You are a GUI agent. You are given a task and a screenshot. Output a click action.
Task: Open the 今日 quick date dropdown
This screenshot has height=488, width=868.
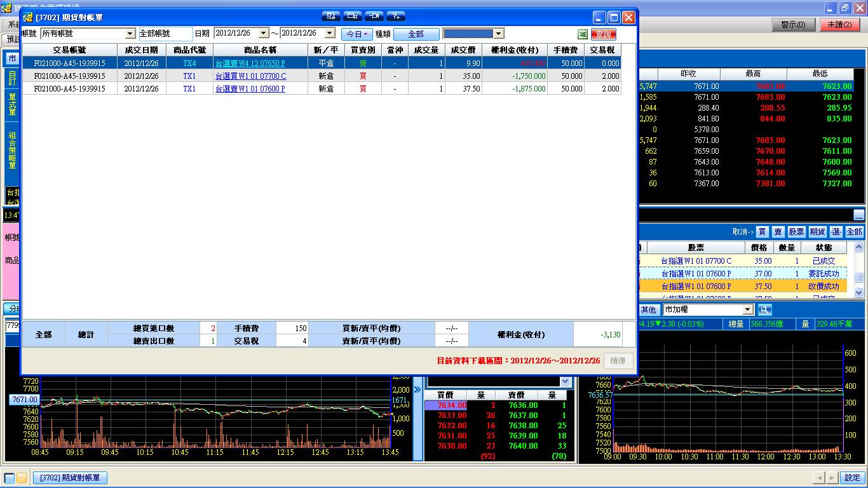click(357, 34)
